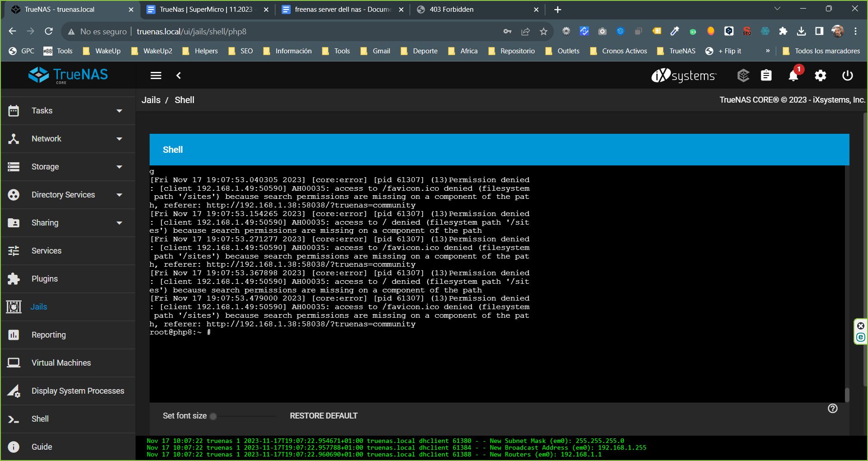This screenshot has width=868, height=461.
Task: Toggle the hamburger sidebar menu
Action: pos(156,75)
